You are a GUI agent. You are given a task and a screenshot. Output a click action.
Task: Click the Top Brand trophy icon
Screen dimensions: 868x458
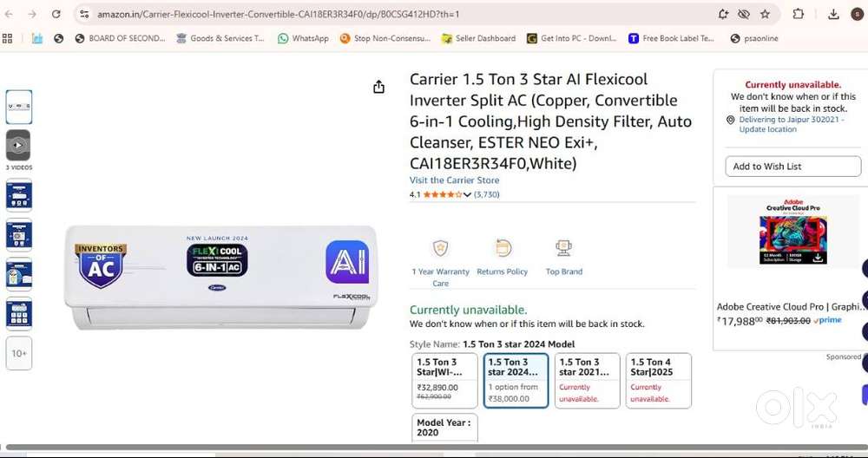click(564, 249)
